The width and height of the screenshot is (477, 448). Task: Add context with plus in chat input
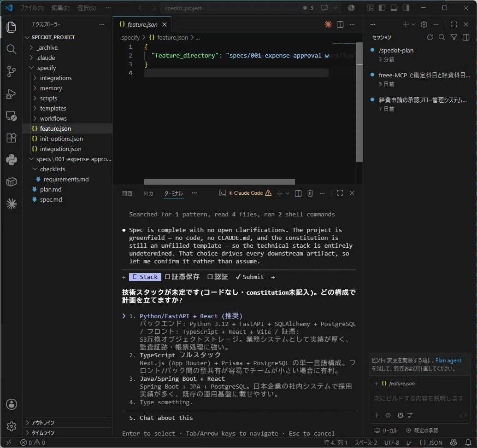tap(377, 415)
